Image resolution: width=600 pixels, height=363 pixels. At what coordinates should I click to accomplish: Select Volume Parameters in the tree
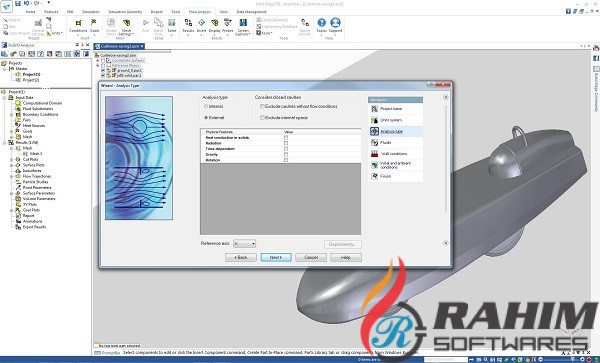pyautogui.click(x=39, y=199)
